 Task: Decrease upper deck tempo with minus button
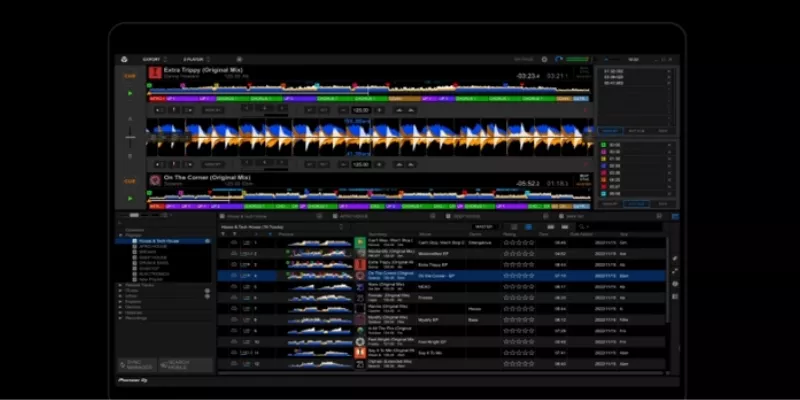[343, 110]
